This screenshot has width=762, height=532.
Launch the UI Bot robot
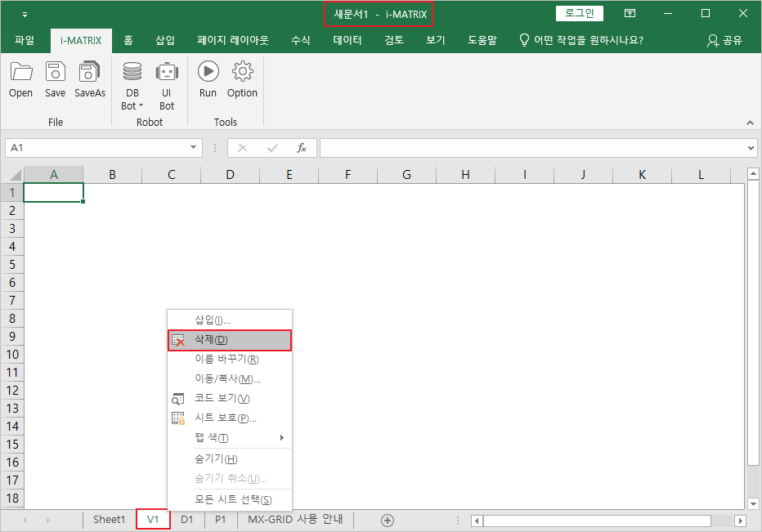point(167,86)
